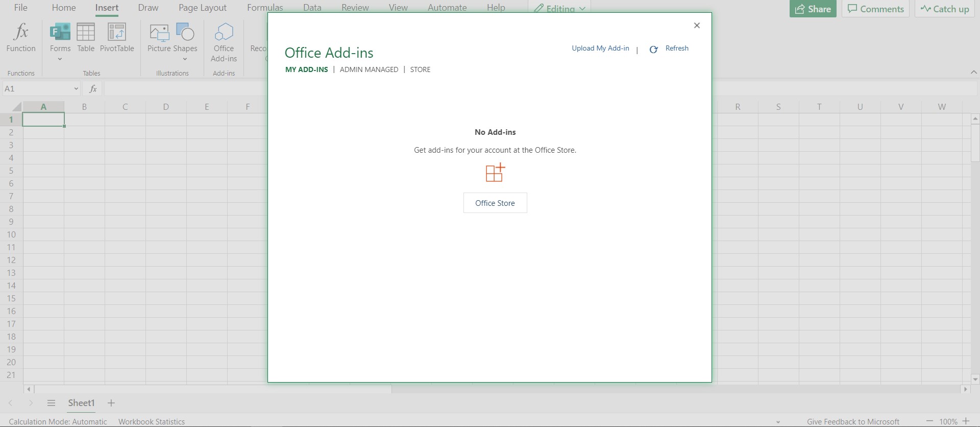980x427 pixels.
Task: Click the zoom out minus icon
Action: 929,421
